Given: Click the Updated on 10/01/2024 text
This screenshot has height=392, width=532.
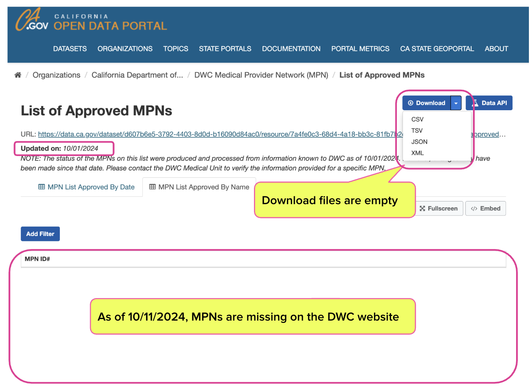Looking at the screenshot, I should [x=59, y=148].
